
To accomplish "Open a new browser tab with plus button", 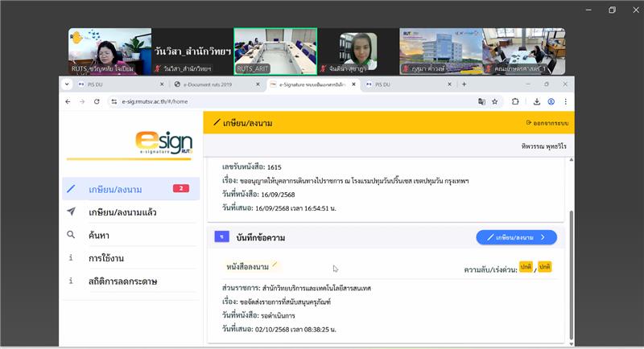I will pos(464,84).
